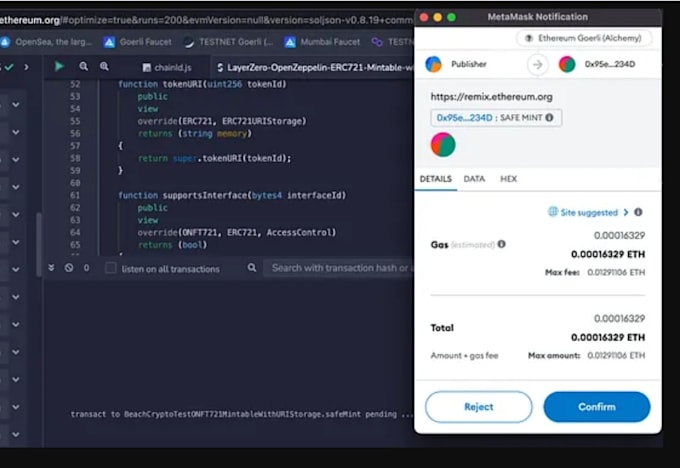Click the large contract avatar below SAFE MINT
This screenshot has height=468, width=680.
[443, 144]
